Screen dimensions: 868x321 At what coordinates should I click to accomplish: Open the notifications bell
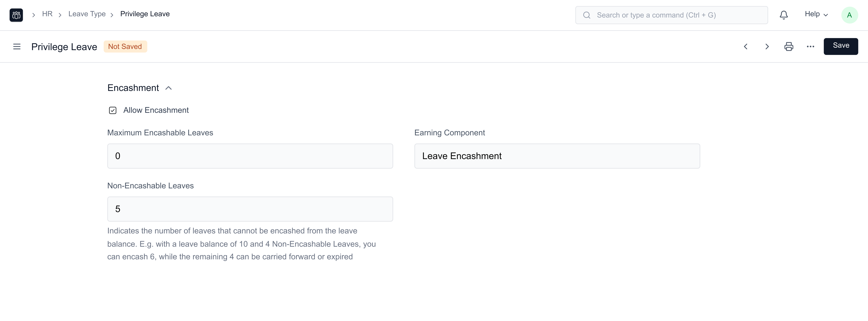[784, 15]
